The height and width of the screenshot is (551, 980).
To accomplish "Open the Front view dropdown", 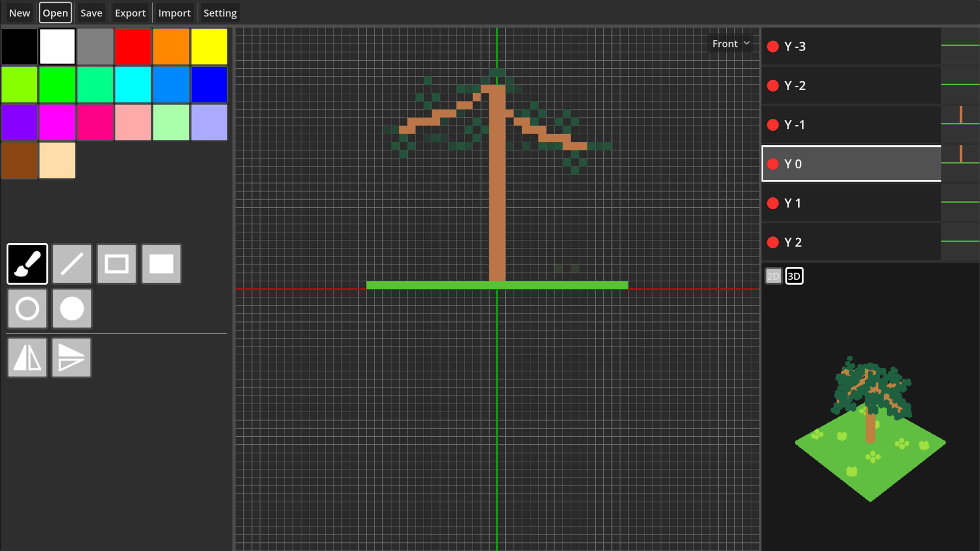I will 731,43.
